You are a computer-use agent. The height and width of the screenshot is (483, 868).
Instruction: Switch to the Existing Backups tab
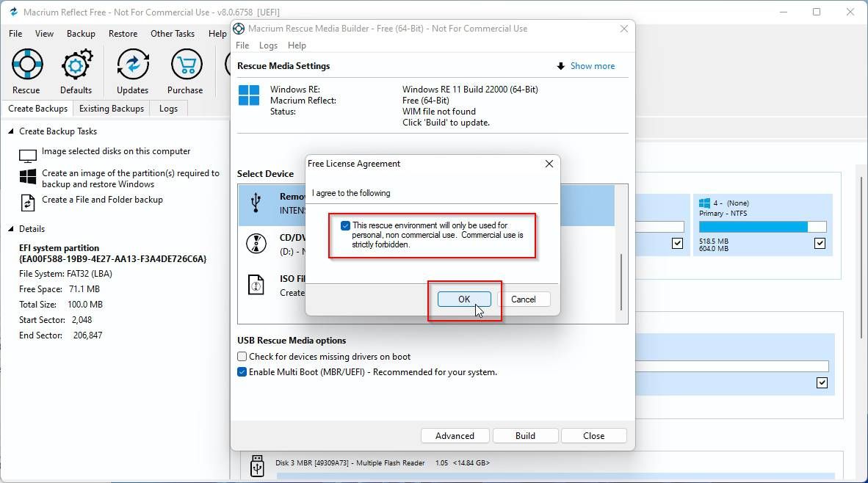coord(112,109)
